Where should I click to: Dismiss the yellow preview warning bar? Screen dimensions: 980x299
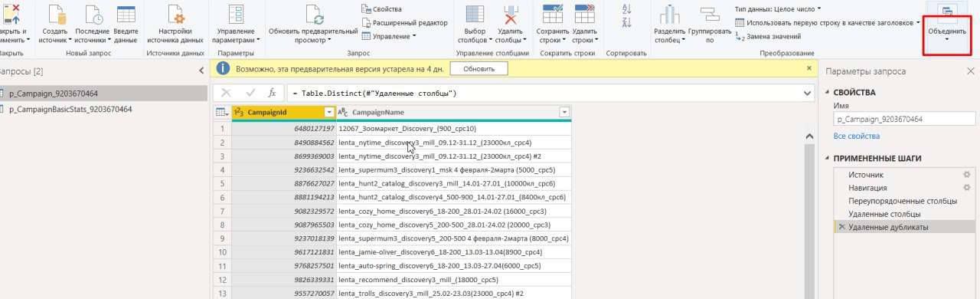point(810,68)
